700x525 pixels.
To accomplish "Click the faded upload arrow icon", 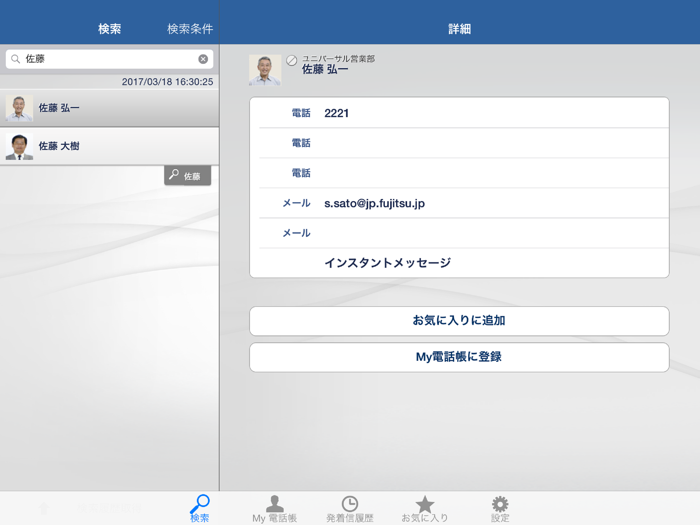I will point(44,508).
